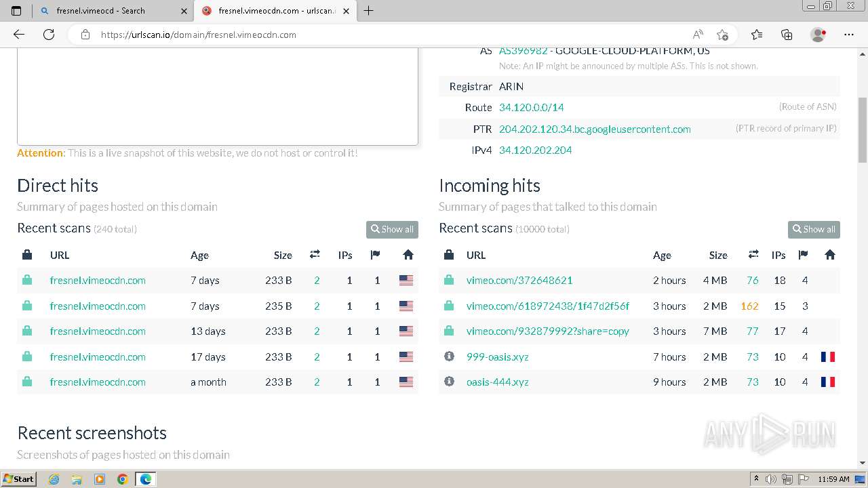This screenshot has width=868, height=488.
Task: Open the vimeo.com/372648621 scan
Action: (519, 280)
